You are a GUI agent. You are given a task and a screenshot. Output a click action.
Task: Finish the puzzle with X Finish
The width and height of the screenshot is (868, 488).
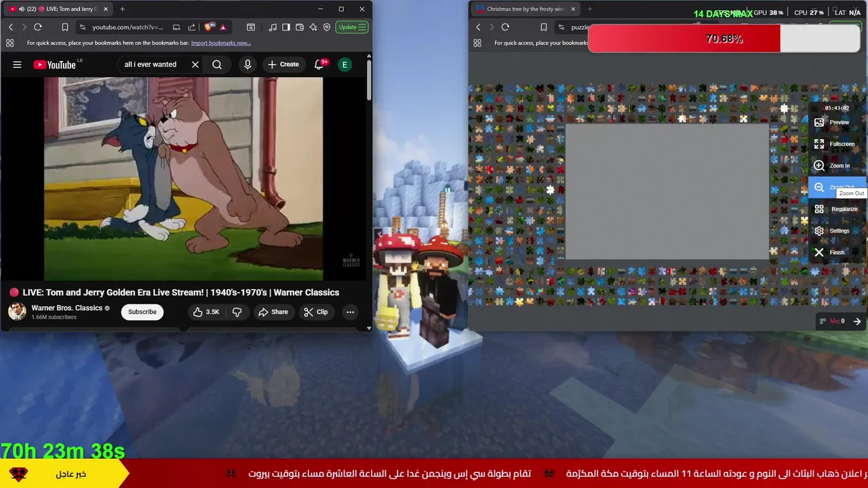837,252
